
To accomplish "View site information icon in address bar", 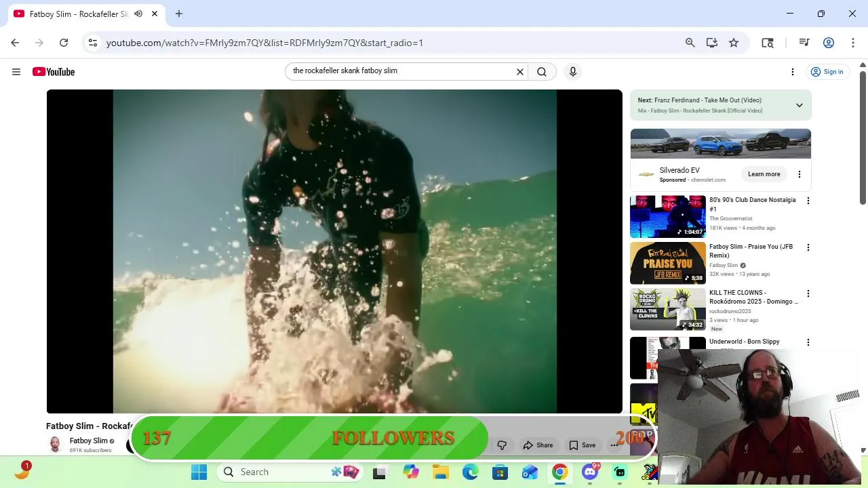I will coord(93,43).
